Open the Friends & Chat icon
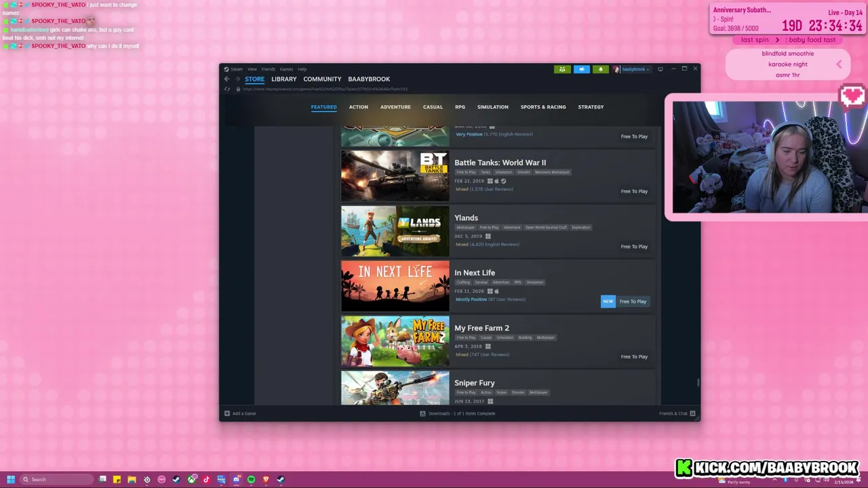This screenshot has width=868, height=488. coord(692,413)
